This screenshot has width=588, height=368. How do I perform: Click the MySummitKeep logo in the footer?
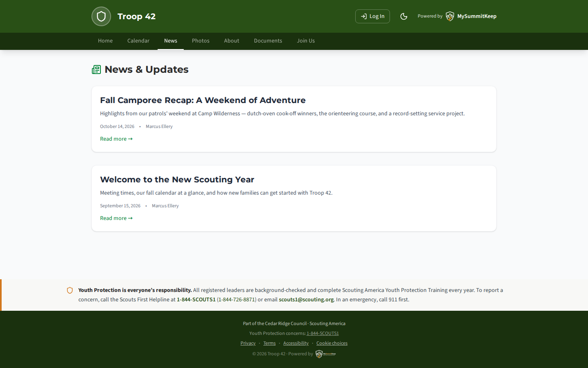click(x=325, y=354)
